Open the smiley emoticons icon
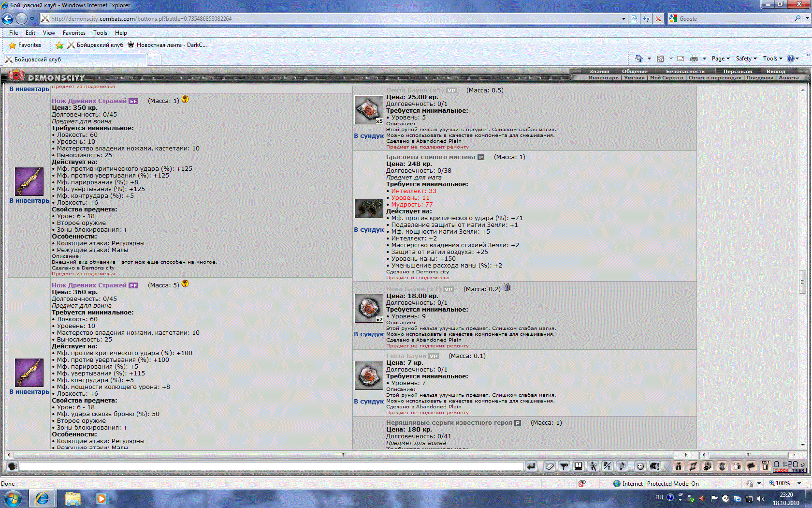 (640, 466)
